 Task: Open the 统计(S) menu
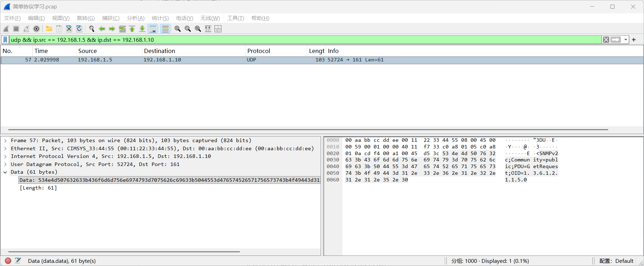tap(160, 18)
